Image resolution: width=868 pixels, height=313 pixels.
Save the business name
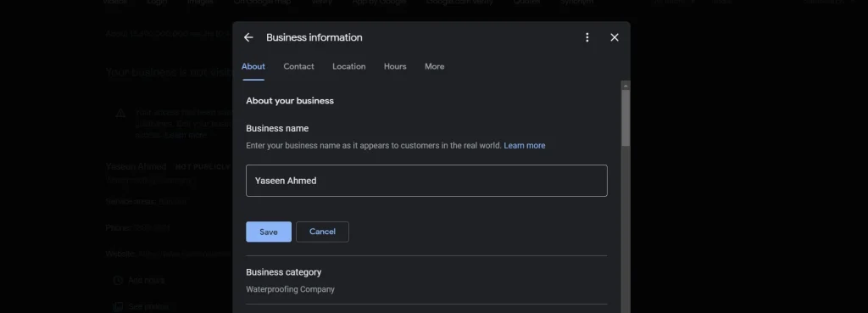pos(269,232)
